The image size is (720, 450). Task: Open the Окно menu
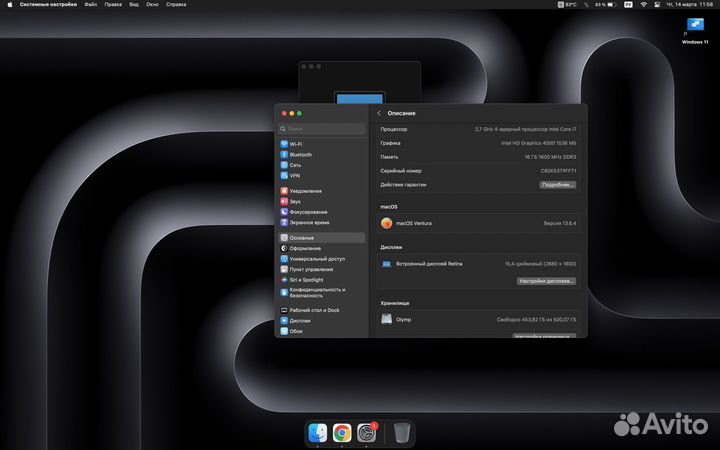(152, 5)
